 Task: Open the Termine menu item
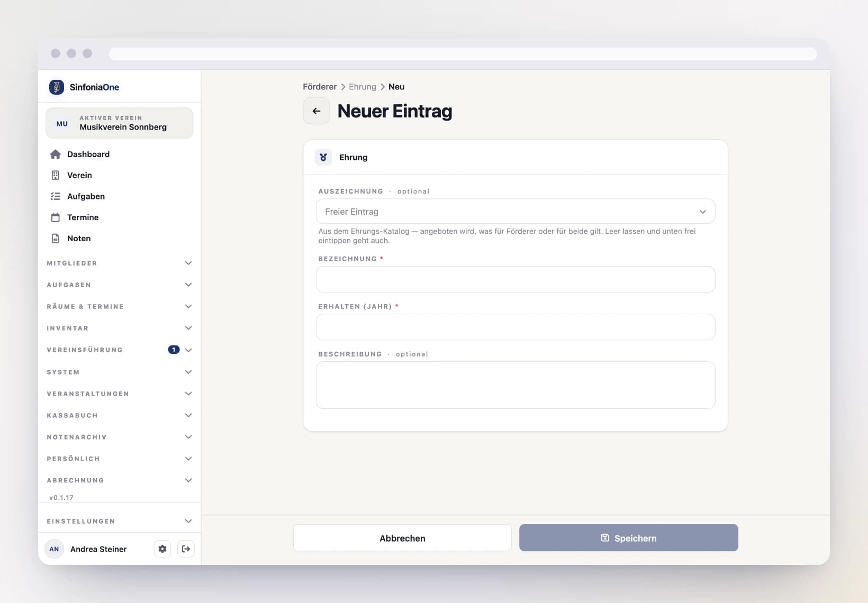pos(120,217)
